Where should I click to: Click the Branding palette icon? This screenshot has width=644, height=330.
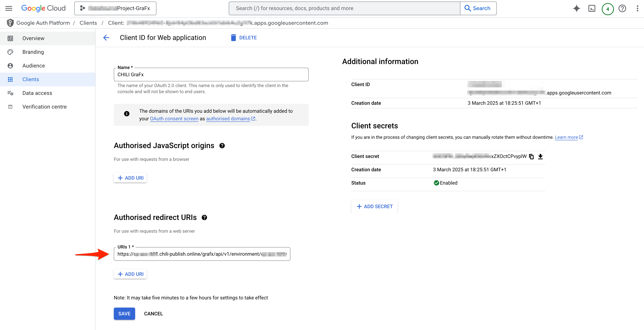[x=10, y=52]
